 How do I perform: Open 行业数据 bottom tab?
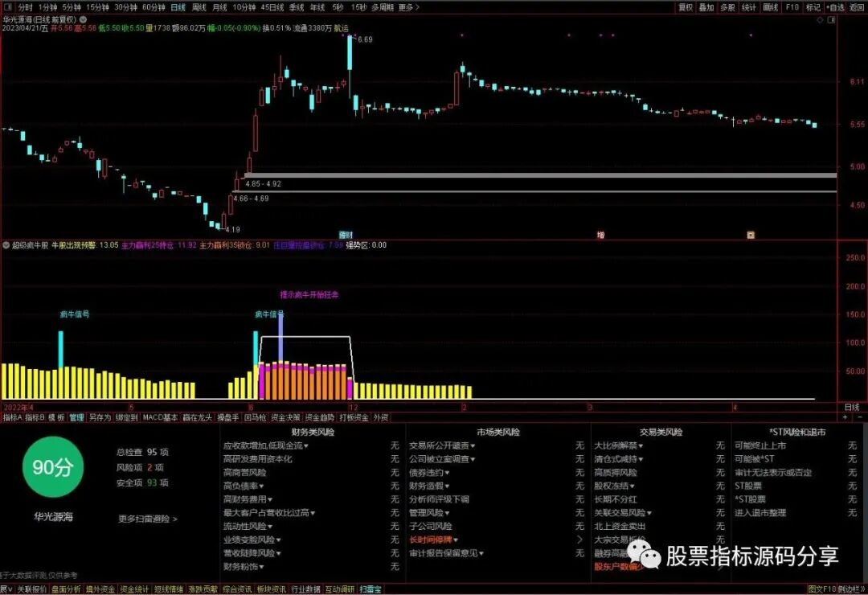pos(305,589)
